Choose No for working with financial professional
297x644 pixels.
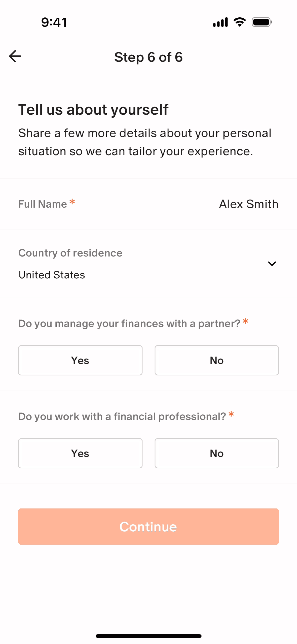coord(217,453)
